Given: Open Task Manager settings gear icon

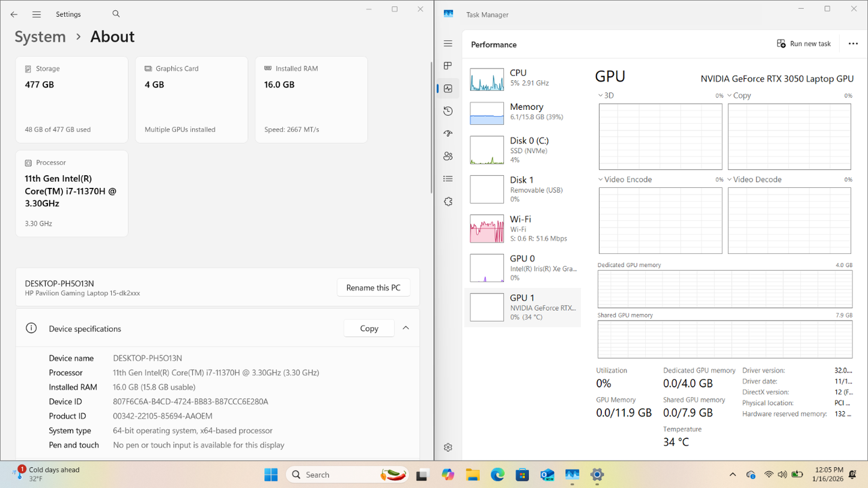Looking at the screenshot, I should pyautogui.click(x=448, y=447).
